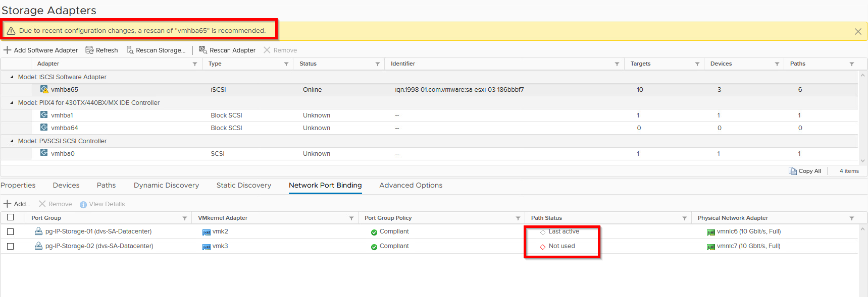Viewport: 868px width, 297px height.
Task: Click the vmnic6 physical adapter icon
Action: pos(711,232)
